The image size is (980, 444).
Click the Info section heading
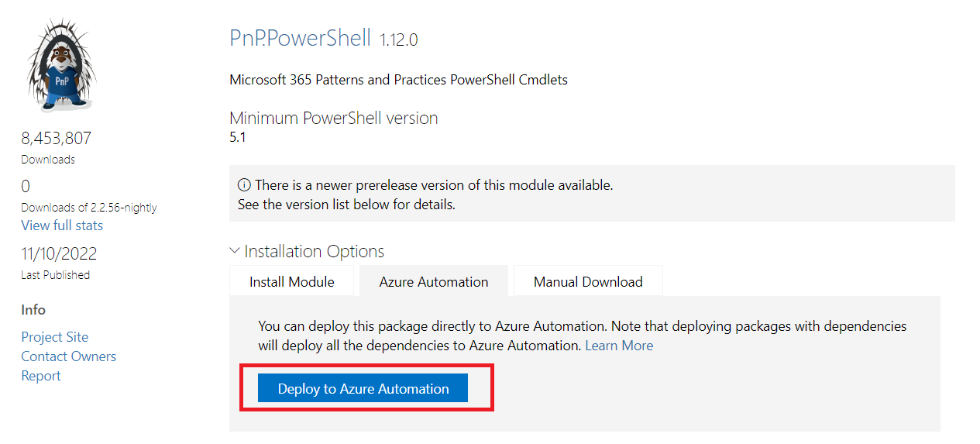point(33,310)
